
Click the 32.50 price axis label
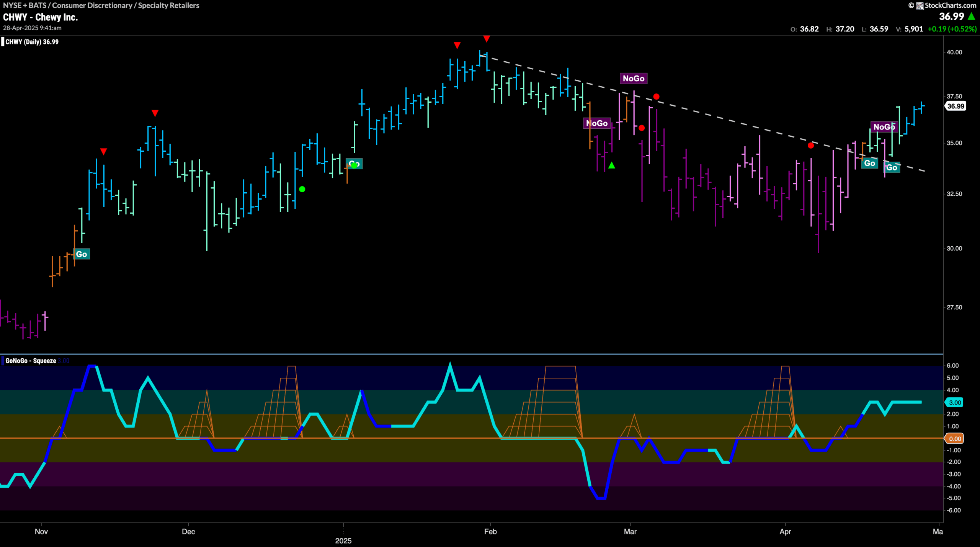pos(954,194)
